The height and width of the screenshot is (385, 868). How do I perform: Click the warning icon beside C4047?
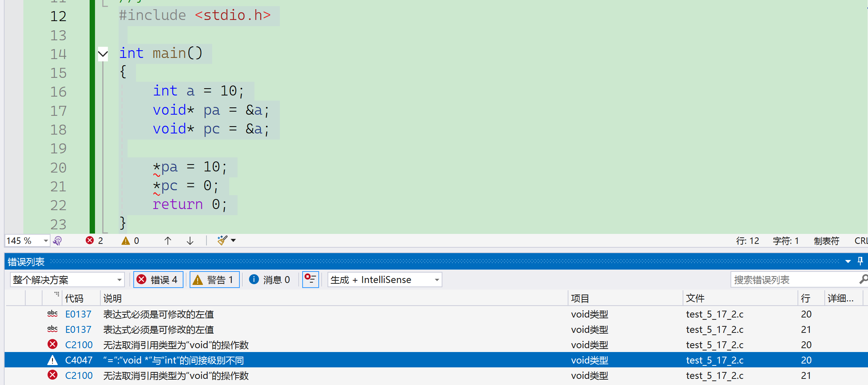[52, 360]
